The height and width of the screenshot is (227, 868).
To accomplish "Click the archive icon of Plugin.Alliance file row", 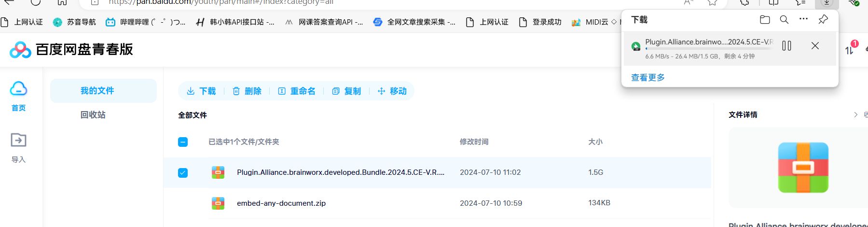I will coord(218,172).
